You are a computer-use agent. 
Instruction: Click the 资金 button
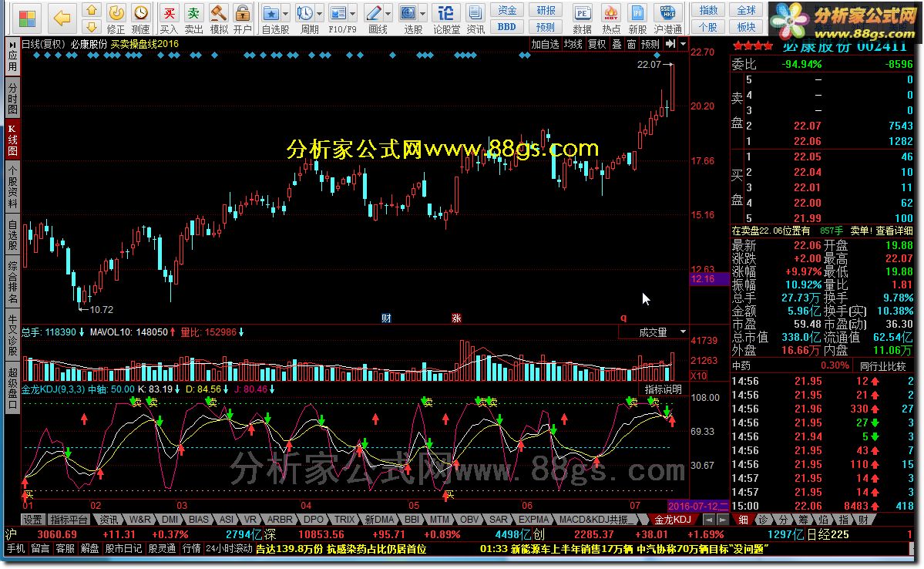[507, 10]
